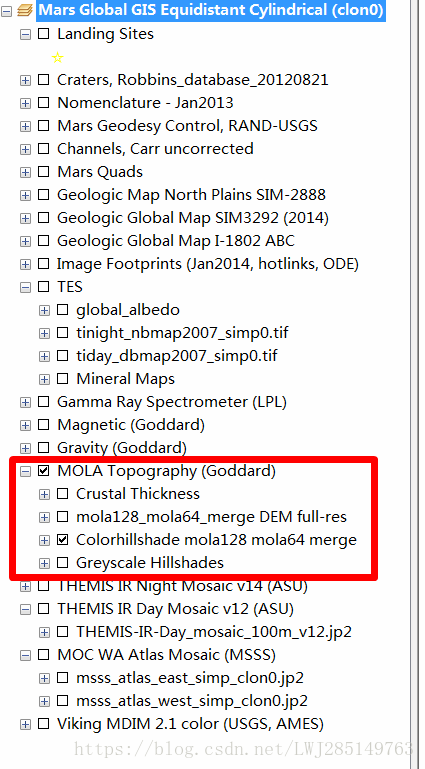Image resolution: width=425 pixels, height=769 pixels.
Task: Check THEMIS-IR-Day_mosaic_100m_v12.jp2 layer
Action: (x=62, y=633)
